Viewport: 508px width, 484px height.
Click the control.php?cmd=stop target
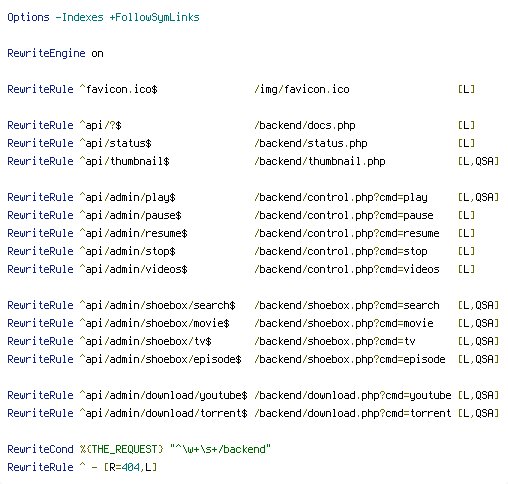click(x=341, y=251)
